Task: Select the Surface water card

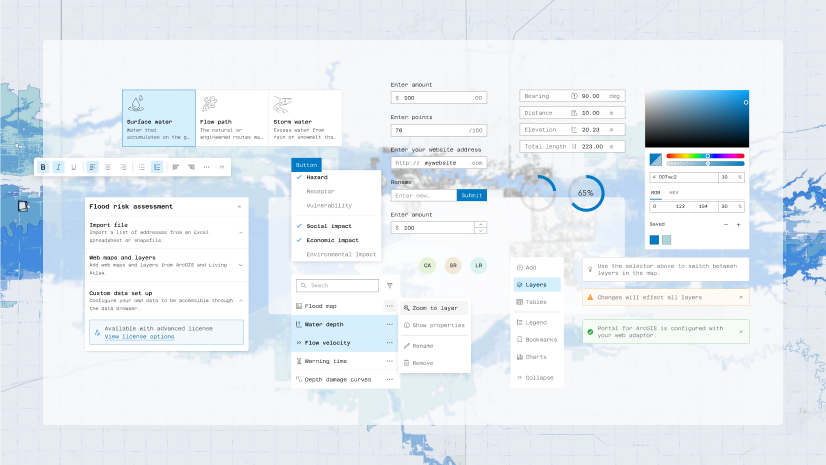Action: coord(159,117)
